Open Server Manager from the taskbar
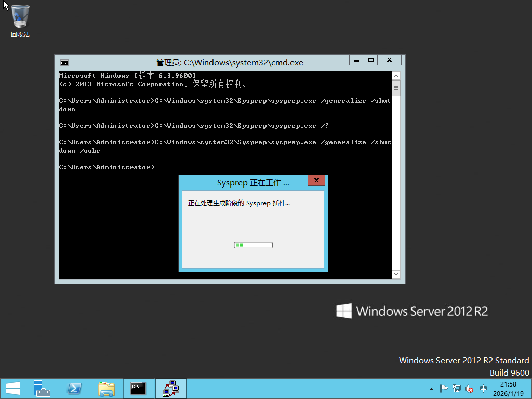The image size is (532, 399). (x=42, y=389)
